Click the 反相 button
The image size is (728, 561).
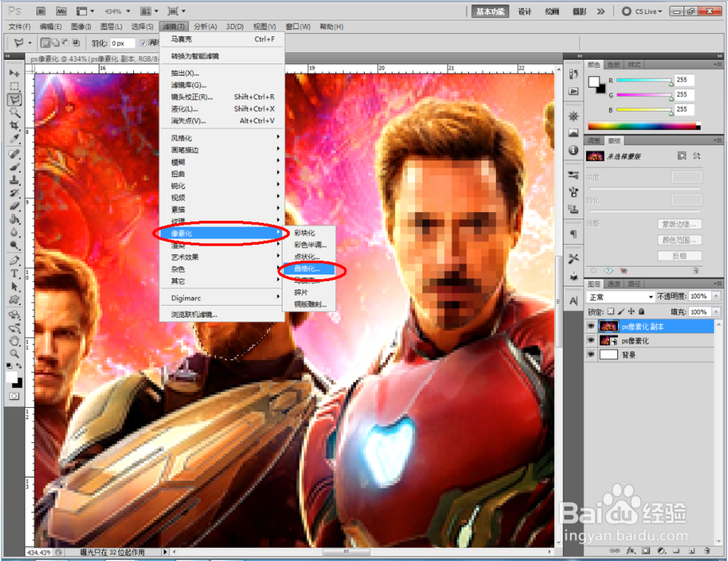(x=679, y=256)
